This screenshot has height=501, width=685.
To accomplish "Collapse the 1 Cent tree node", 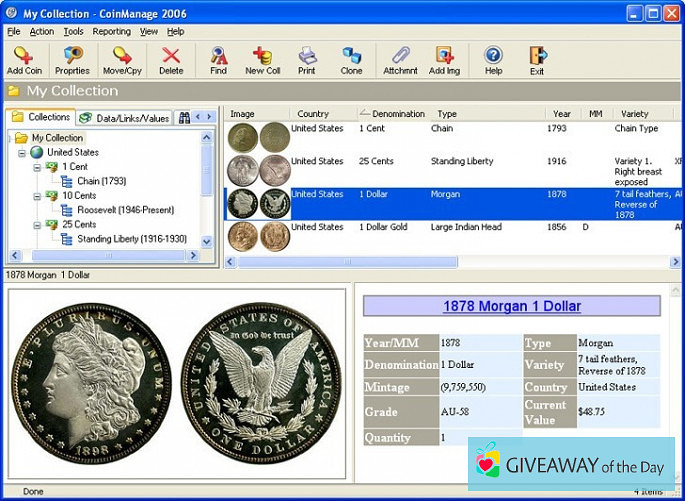I will pyautogui.click(x=37, y=167).
